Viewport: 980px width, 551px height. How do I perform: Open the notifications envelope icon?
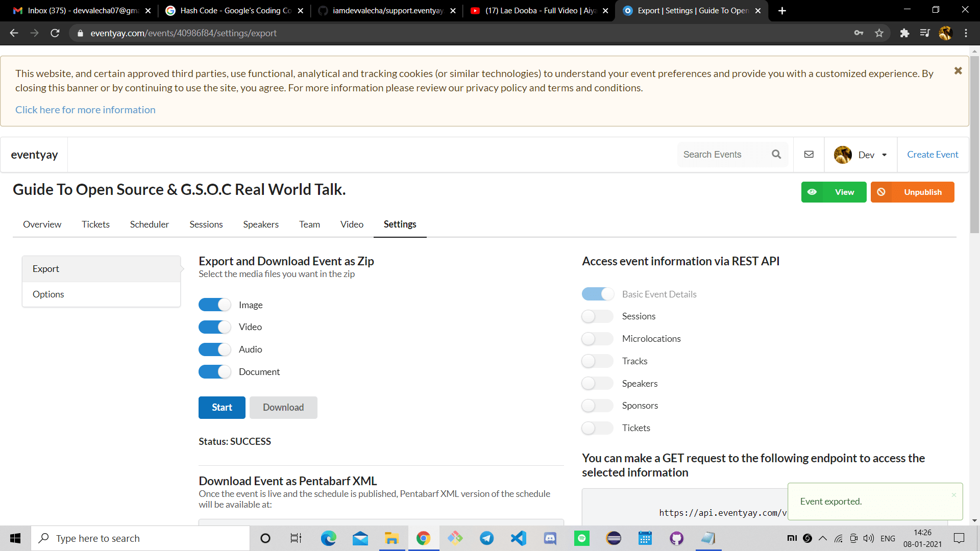pos(809,154)
